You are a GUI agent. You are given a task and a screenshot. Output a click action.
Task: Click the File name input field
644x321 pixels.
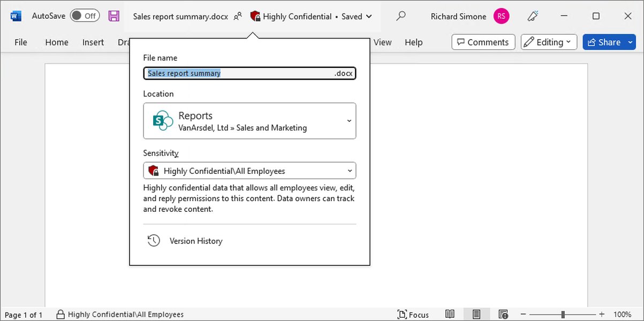coord(249,73)
